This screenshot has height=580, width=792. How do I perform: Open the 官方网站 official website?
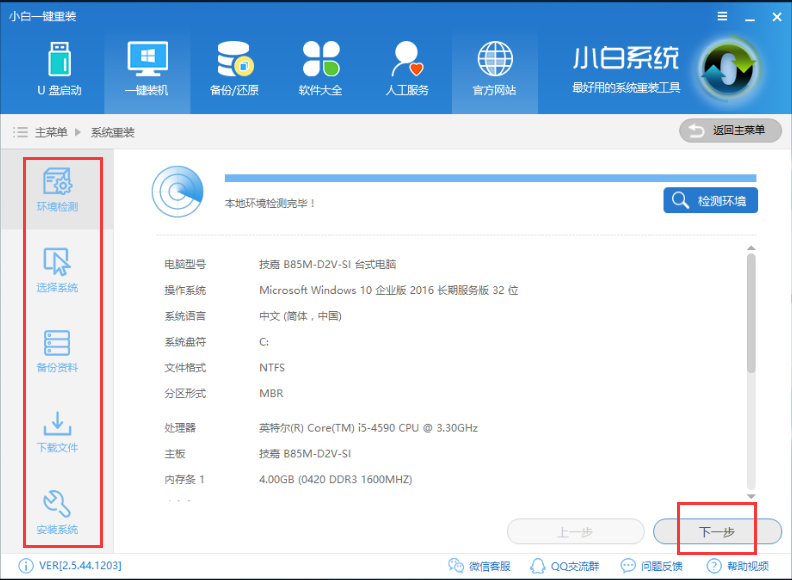494,68
